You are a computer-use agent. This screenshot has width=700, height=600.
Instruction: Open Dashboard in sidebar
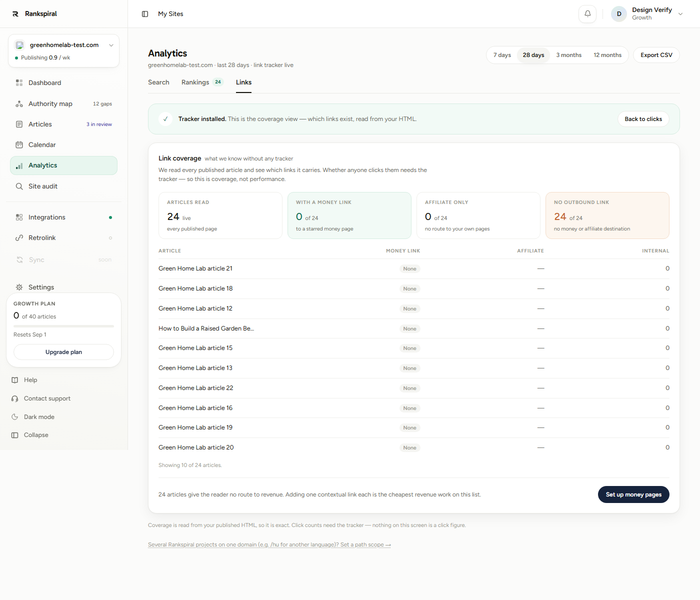click(63, 82)
